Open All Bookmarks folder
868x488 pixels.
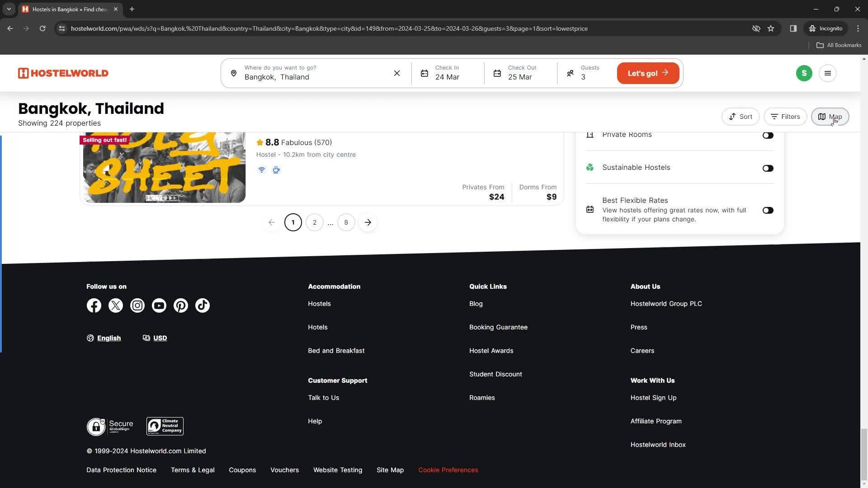pyautogui.click(x=839, y=45)
